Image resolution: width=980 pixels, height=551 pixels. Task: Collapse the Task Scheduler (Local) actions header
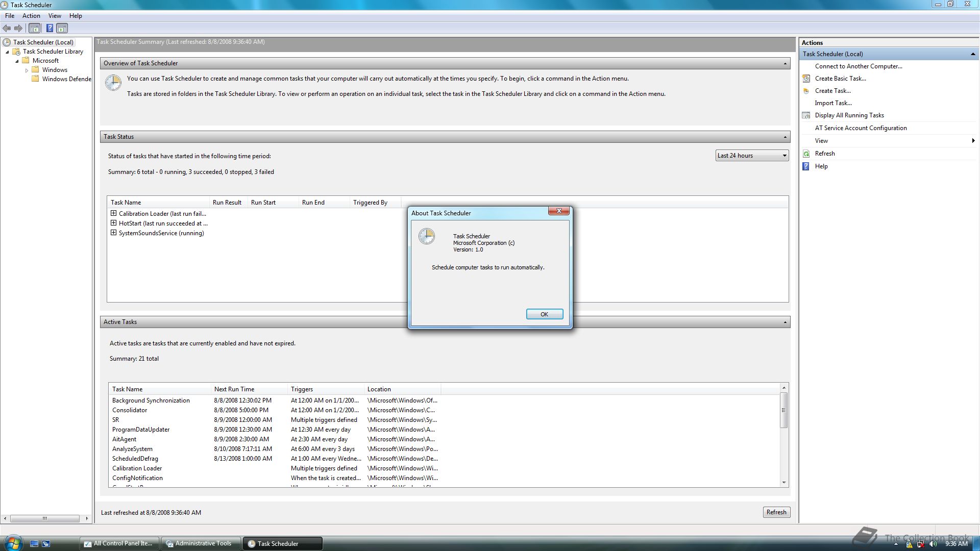tap(973, 54)
